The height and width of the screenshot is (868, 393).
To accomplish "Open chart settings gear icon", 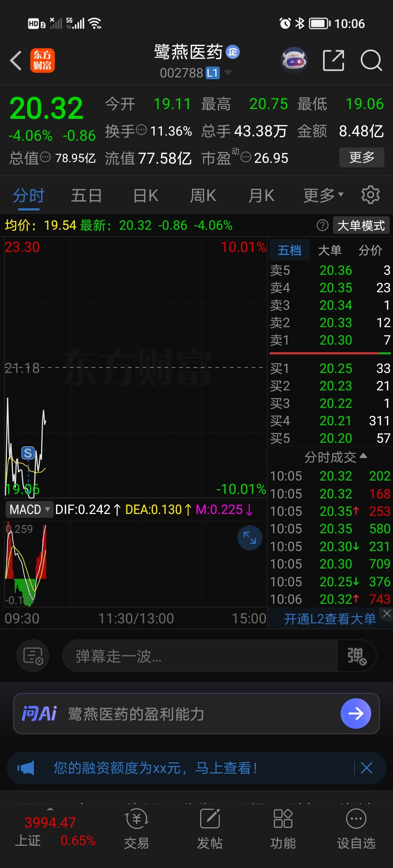I will coord(370,195).
